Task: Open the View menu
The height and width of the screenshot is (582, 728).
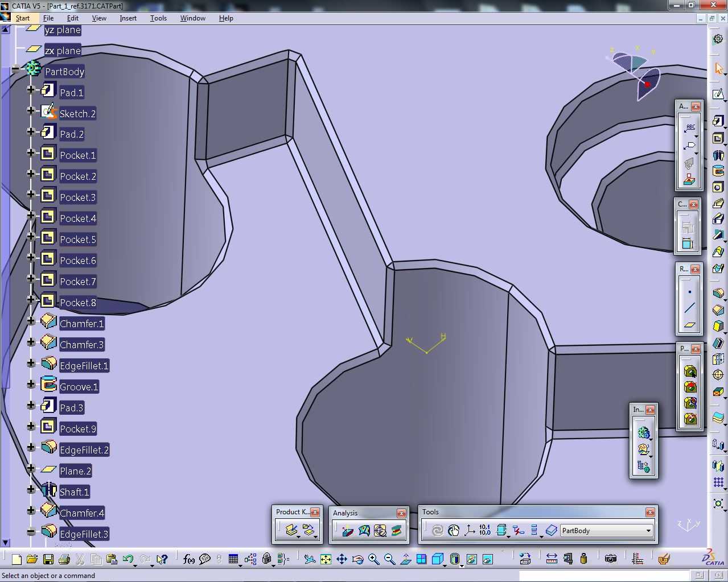Action: pyautogui.click(x=99, y=18)
